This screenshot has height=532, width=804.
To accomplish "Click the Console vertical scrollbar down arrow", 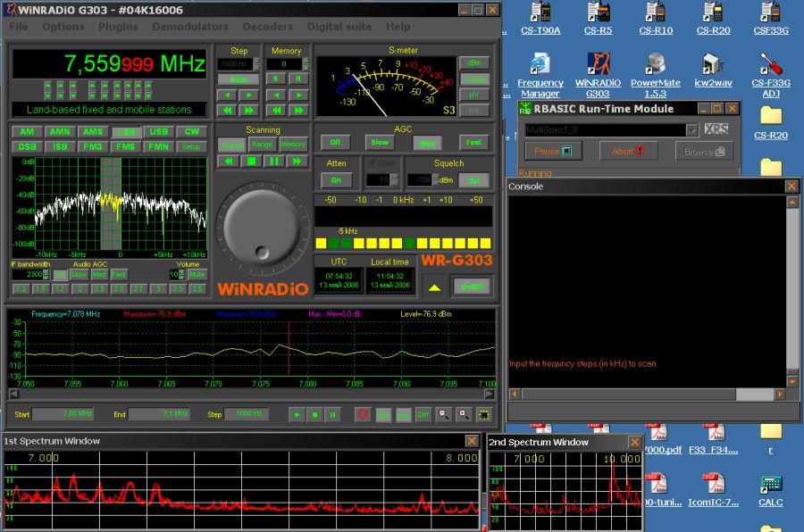I will click(792, 382).
